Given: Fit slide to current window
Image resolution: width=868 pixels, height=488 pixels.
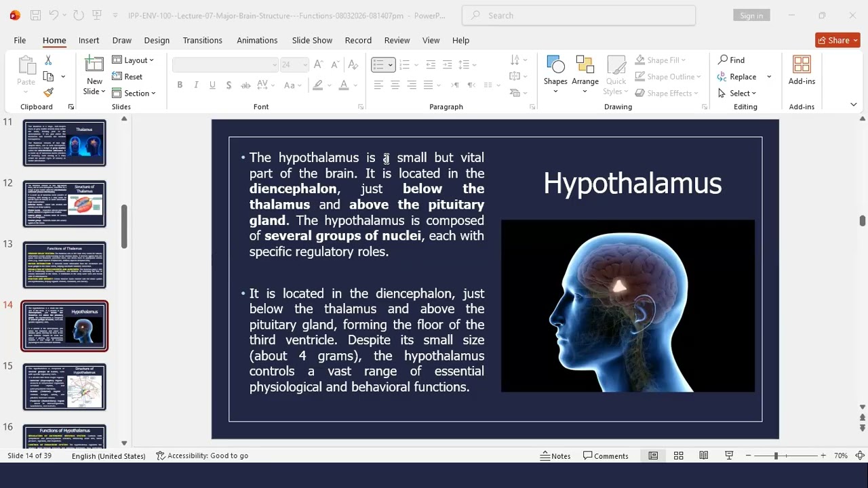Looking at the screenshot, I should click(860, 455).
